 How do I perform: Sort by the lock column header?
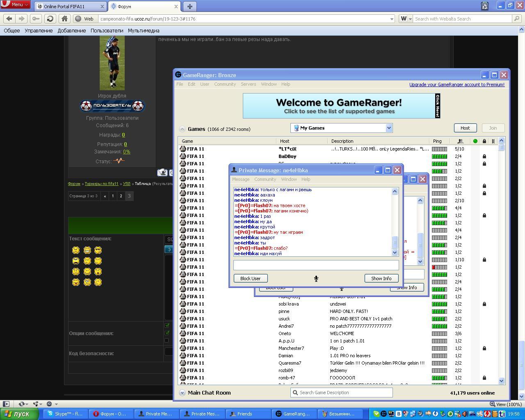484,141
